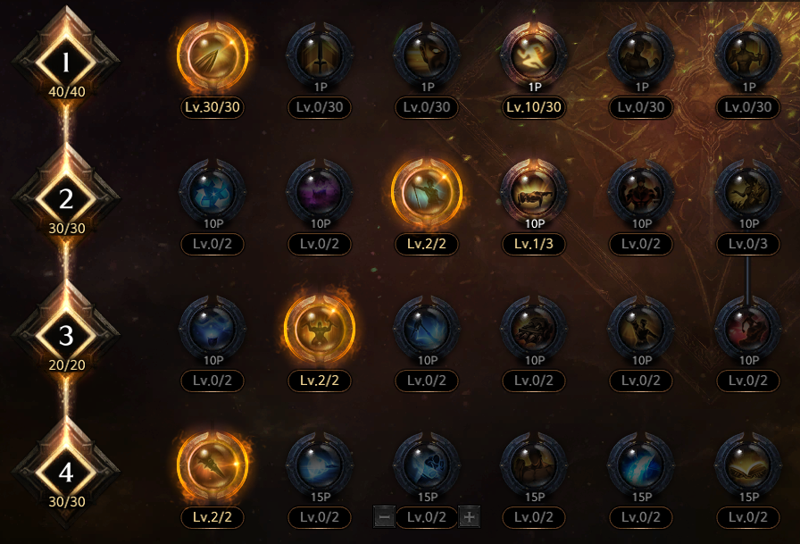Screen dimensions: 800x544
Task: Decrease level with the minus button in tier 4
Action: (384, 517)
